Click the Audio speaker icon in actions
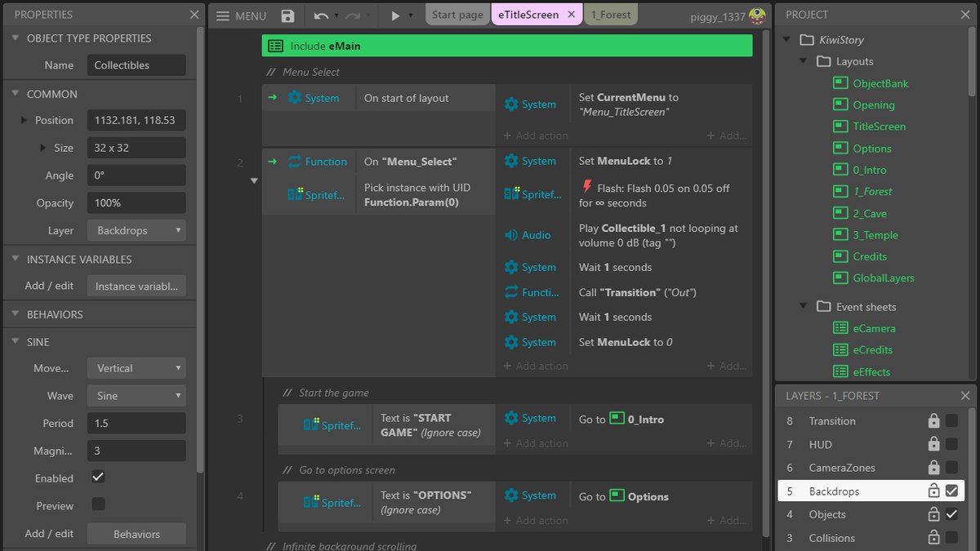Screen dimensions: 980x551 click(511, 235)
